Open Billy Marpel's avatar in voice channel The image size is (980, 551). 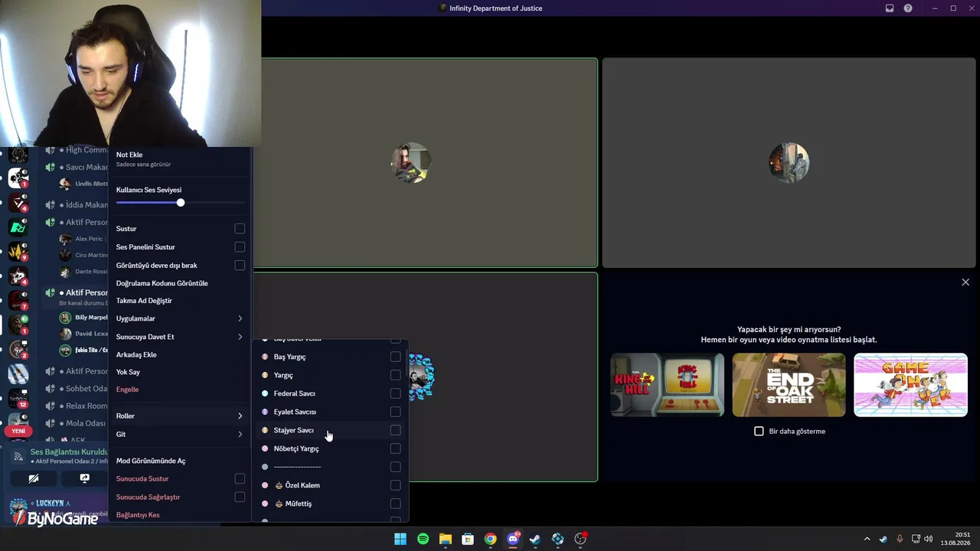click(65, 318)
